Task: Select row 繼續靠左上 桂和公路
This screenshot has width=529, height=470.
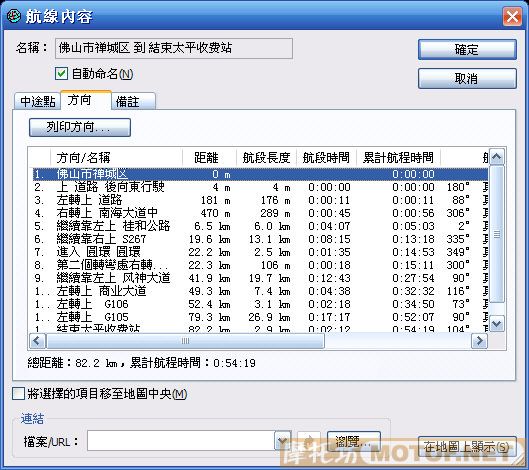Action: coord(260,226)
